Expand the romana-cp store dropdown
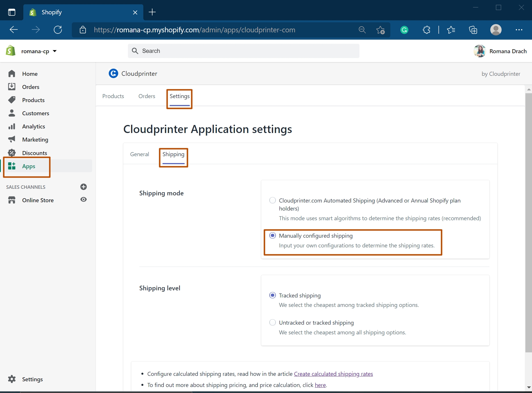Viewport: 532px width, 393px height. point(39,51)
